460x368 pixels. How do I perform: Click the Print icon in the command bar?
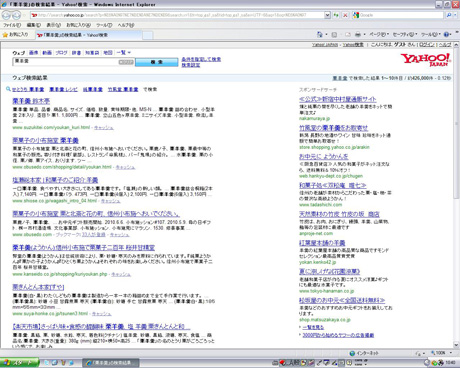click(358, 34)
